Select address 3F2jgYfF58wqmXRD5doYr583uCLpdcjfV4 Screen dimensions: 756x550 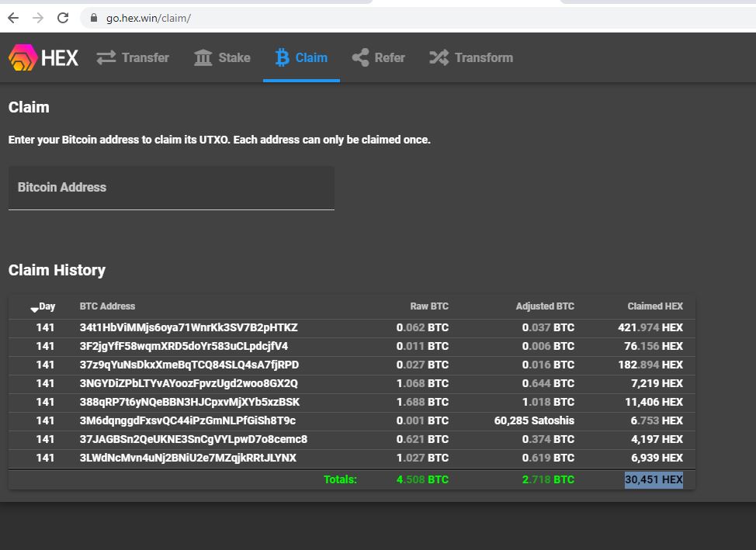184,346
